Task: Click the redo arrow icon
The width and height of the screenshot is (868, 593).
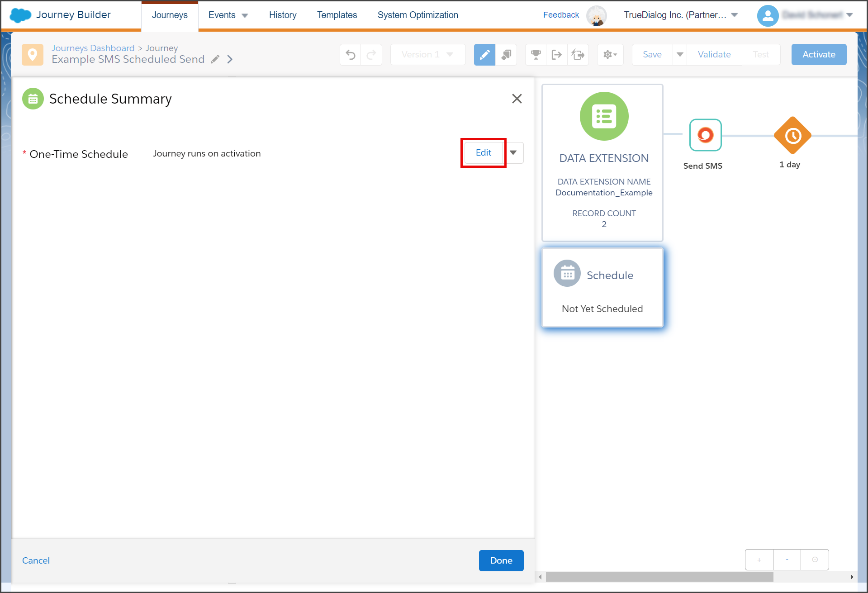Action: 371,55
